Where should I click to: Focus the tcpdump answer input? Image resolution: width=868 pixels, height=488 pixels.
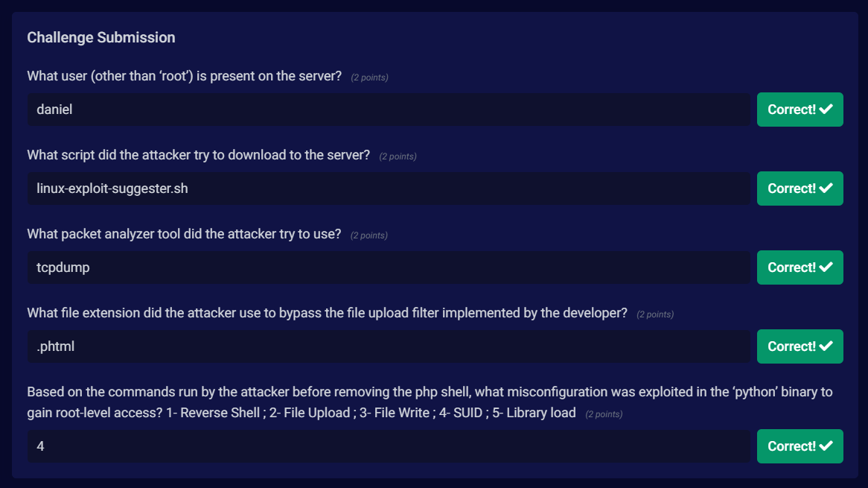pyautogui.click(x=389, y=267)
